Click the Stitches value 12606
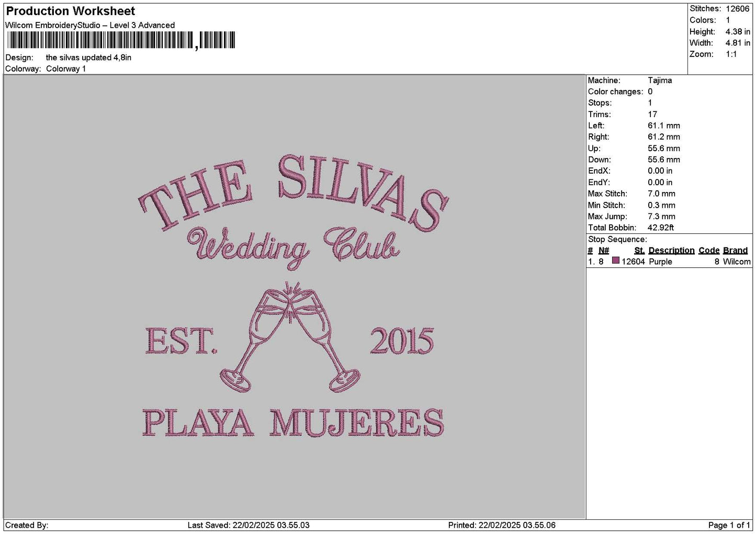The width and height of the screenshot is (756, 534). point(738,8)
